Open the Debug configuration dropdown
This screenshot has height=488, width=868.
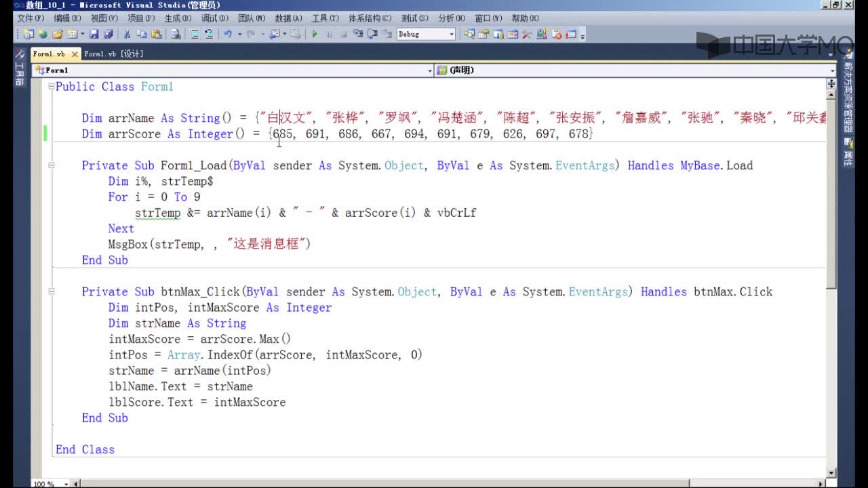coord(452,34)
